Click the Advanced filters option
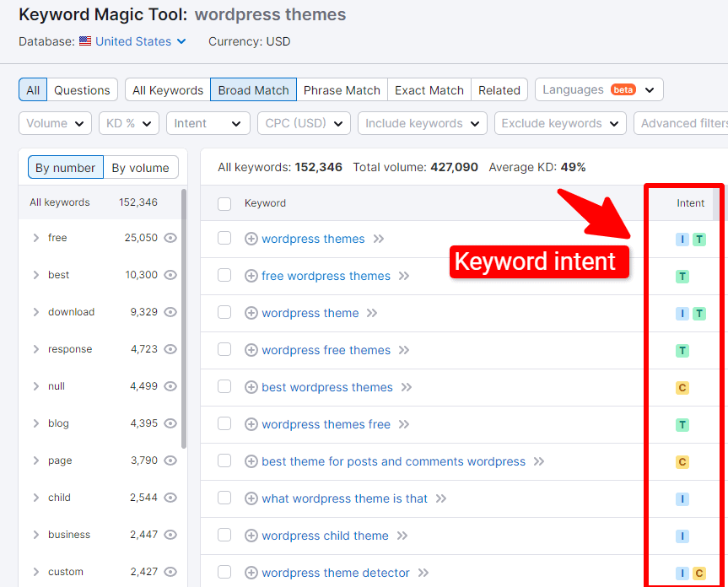 coord(689,122)
